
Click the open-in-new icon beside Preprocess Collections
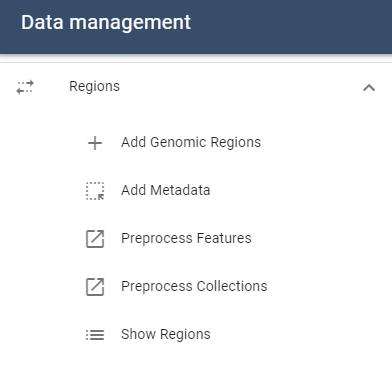coord(95,287)
